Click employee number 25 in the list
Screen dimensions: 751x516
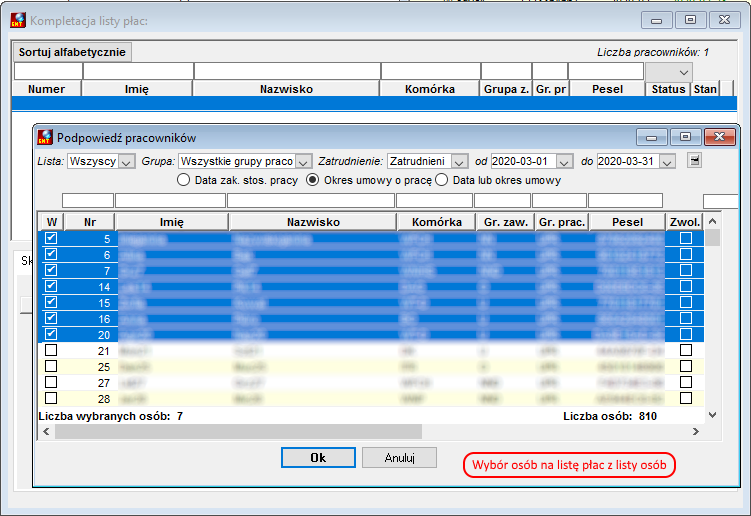click(x=104, y=367)
